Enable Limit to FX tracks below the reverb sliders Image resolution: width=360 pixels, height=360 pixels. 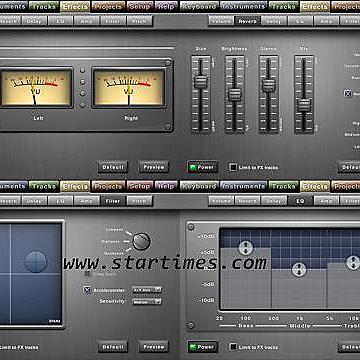pyautogui.click(x=233, y=167)
